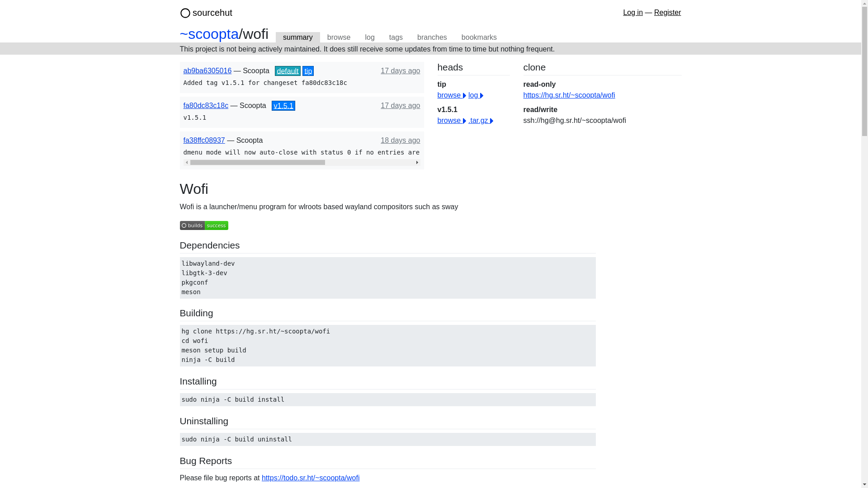The width and height of the screenshot is (868, 488).
Task: Open commit fa80dc83c18c
Action: (x=206, y=106)
